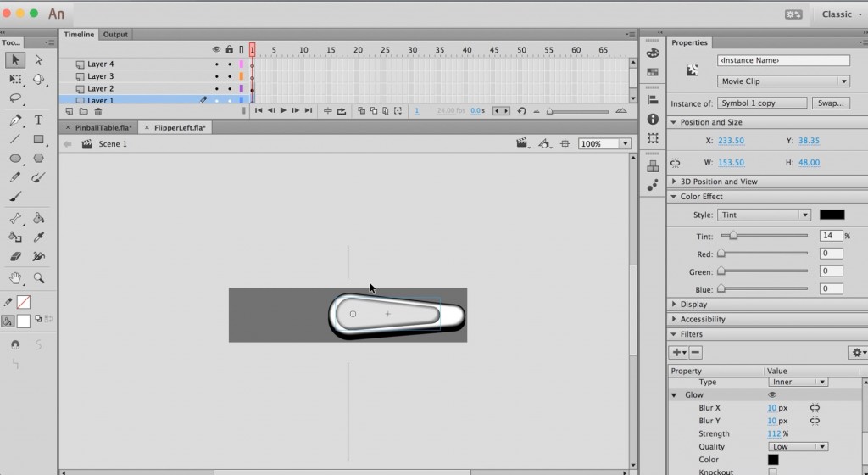Select the Zoom magnifier tool
Screen dimensions: 868x475
(x=38, y=278)
